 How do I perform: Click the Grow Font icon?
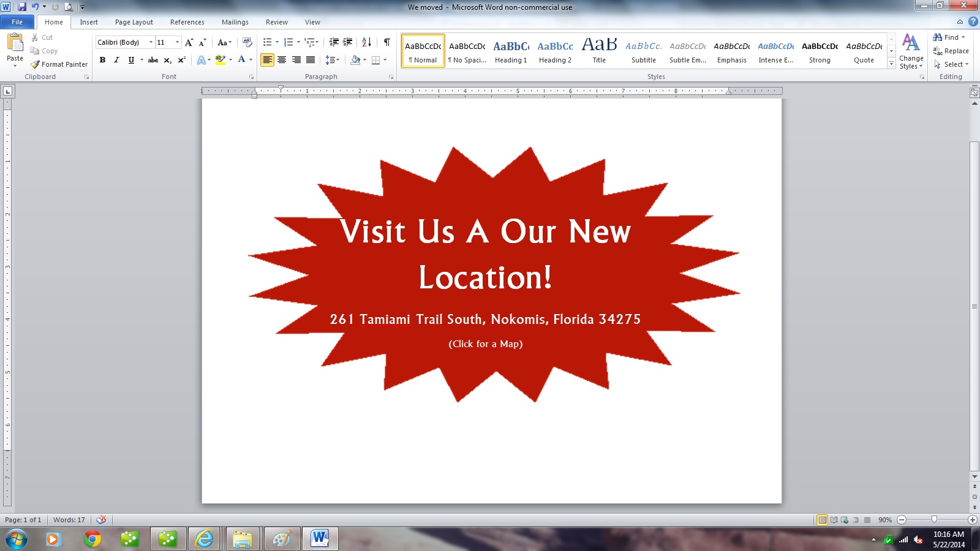click(189, 42)
